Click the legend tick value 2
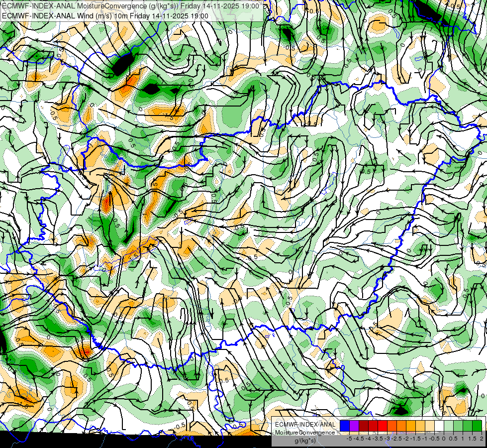Screen dimensions: 487x448 pyautogui.click(x=482, y=439)
